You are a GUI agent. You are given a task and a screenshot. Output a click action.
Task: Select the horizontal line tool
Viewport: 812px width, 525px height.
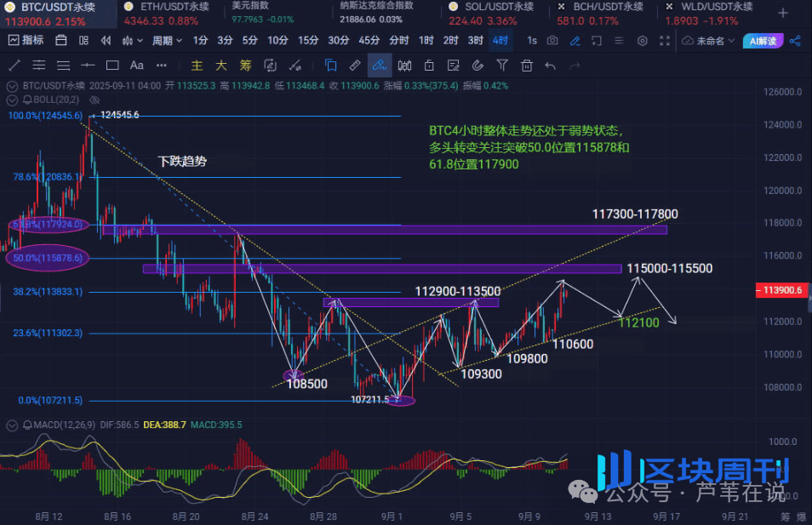pyautogui.click(x=88, y=66)
